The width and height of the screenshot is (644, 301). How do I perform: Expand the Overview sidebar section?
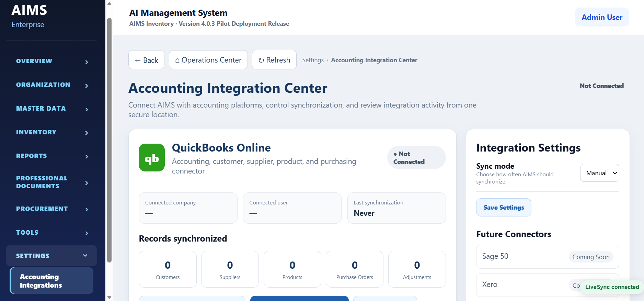pos(51,61)
